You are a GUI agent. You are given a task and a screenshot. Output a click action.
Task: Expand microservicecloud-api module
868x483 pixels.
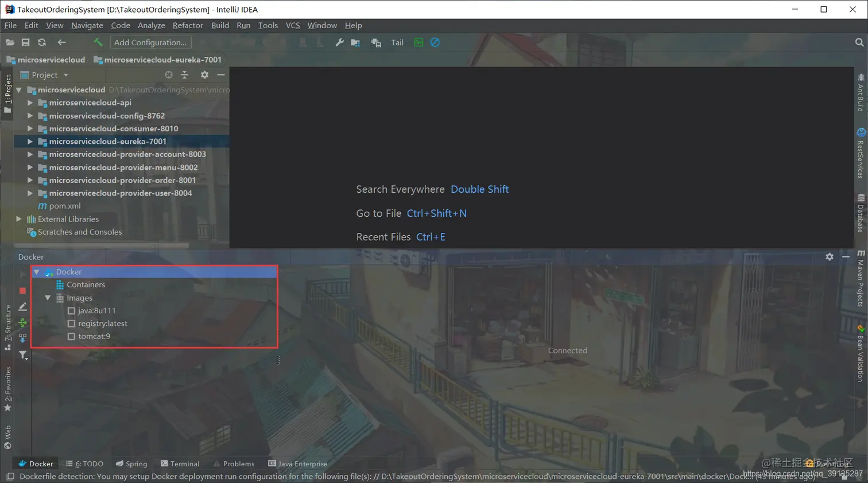[30, 103]
